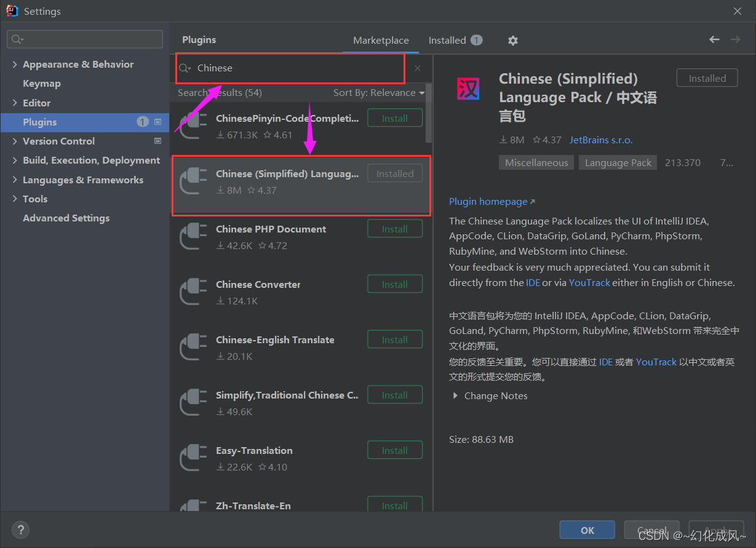Image resolution: width=756 pixels, height=548 pixels.
Task: Click the YouTrack link in English description
Action: (x=589, y=283)
